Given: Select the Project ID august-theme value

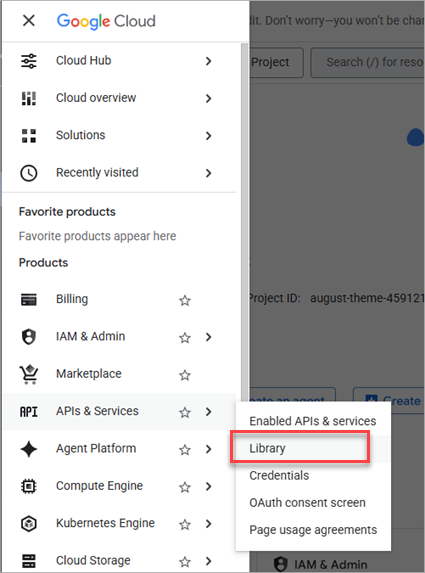Looking at the screenshot, I should (x=367, y=299).
